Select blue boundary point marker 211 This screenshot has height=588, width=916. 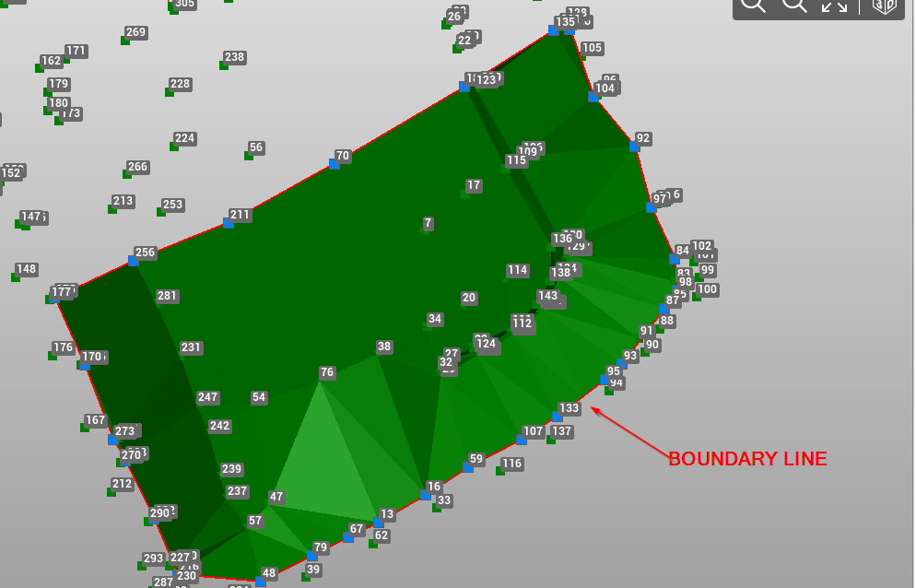[229, 223]
